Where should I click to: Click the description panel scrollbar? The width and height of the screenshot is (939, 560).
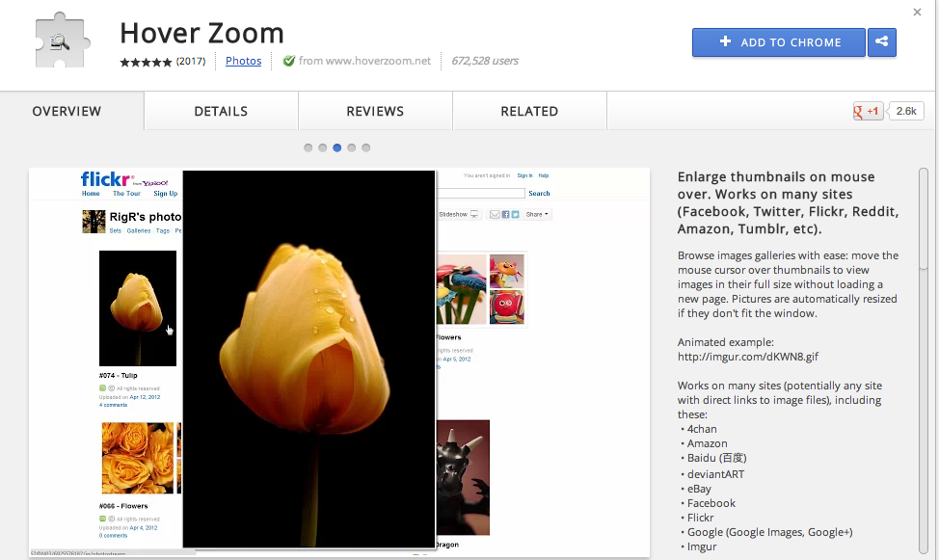tap(923, 361)
